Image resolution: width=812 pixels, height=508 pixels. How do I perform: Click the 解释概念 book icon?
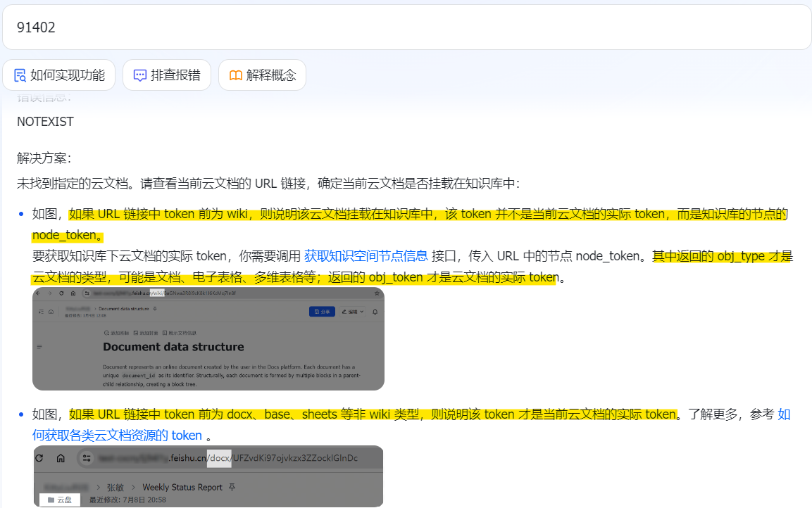coord(235,75)
